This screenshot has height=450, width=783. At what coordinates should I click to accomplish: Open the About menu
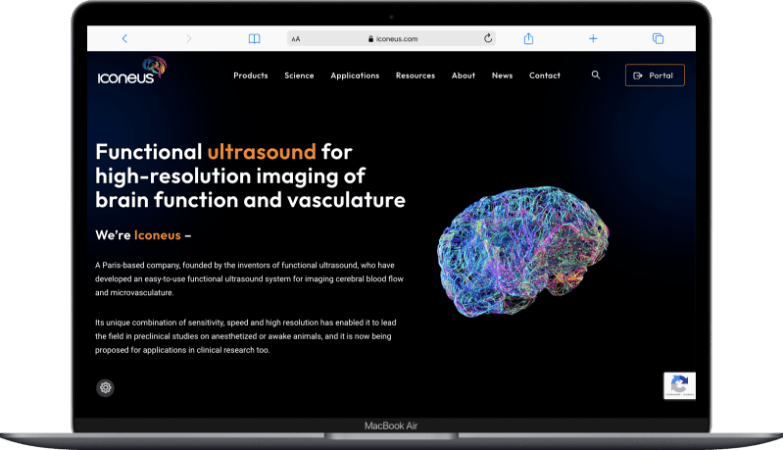(x=463, y=75)
